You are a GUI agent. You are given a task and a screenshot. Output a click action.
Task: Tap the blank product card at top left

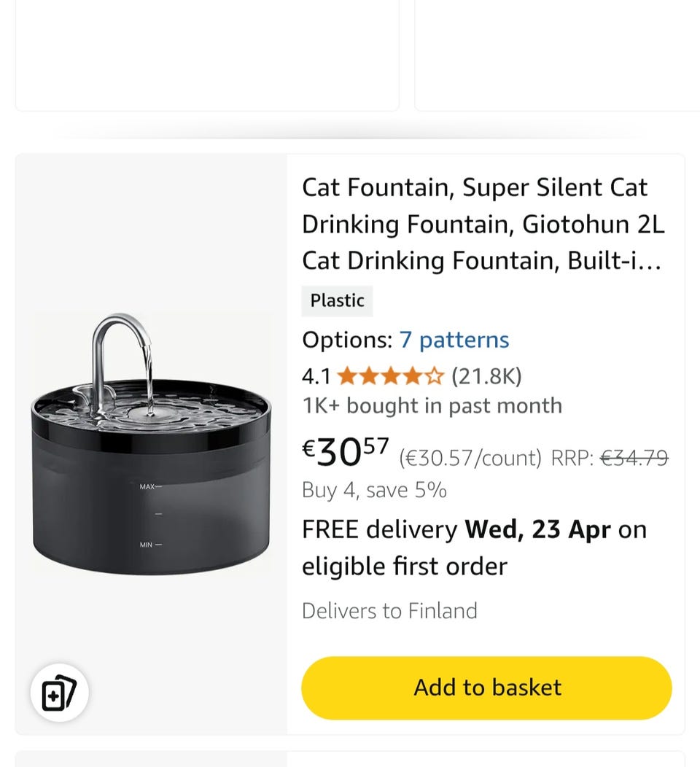[207, 55]
